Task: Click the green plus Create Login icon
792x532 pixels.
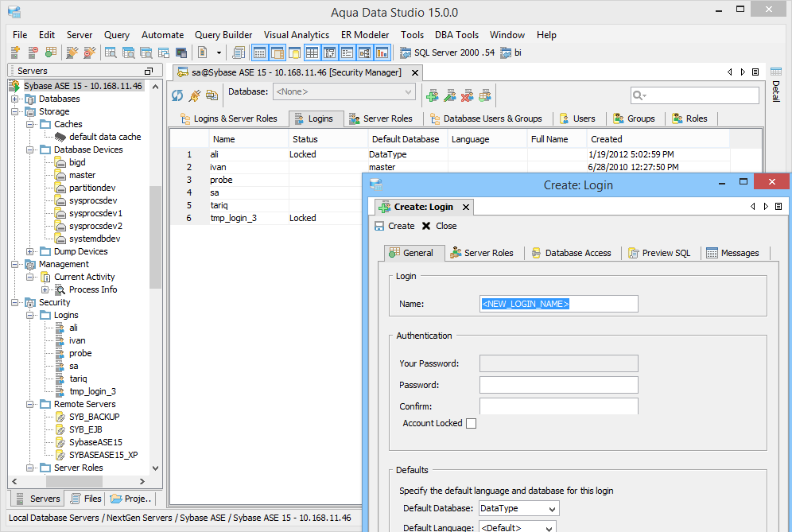Action: click(x=433, y=95)
